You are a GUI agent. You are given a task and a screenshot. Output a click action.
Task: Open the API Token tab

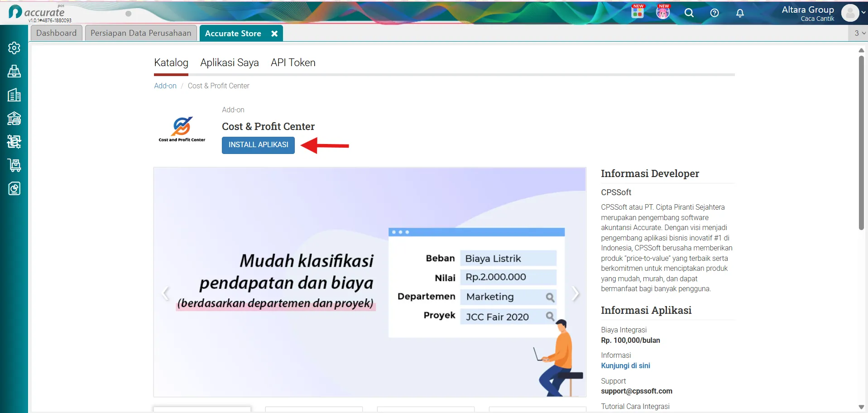293,62
